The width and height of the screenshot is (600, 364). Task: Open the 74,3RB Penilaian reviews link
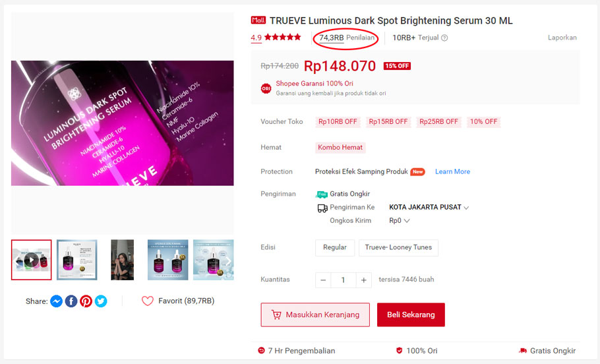(347, 38)
